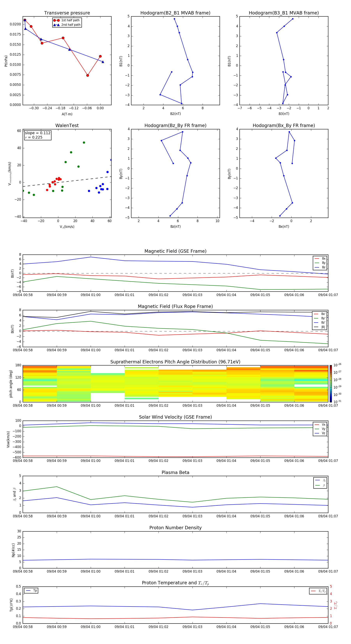Image resolution: width=351 pixels, height=644 pixels.
Task: Click 'Tp' legend entry in temperature plot
Action: (x=31, y=591)
